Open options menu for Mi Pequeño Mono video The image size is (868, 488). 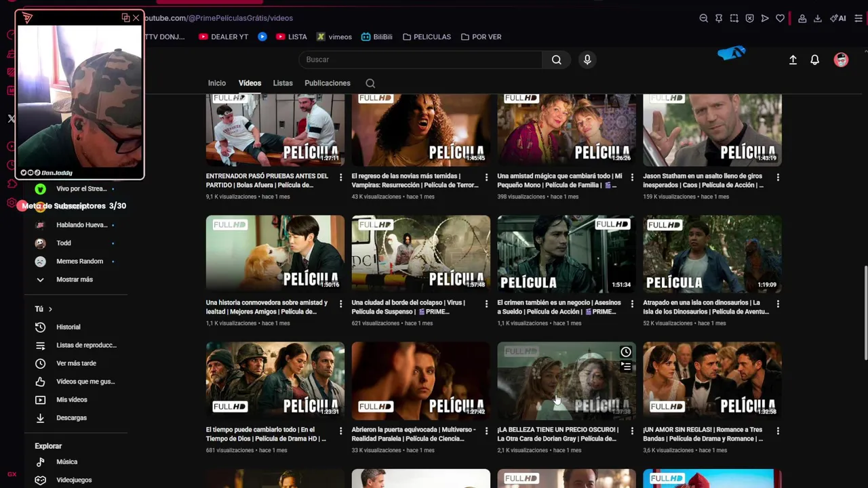click(x=632, y=177)
